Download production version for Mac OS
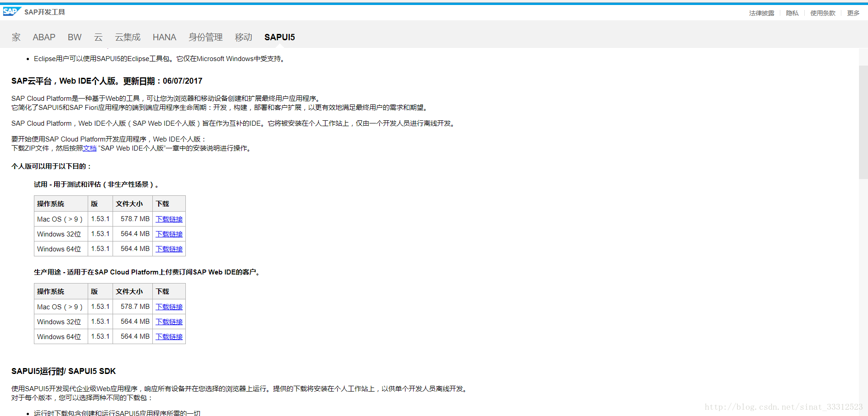The image size is (868, 416). 169,307
